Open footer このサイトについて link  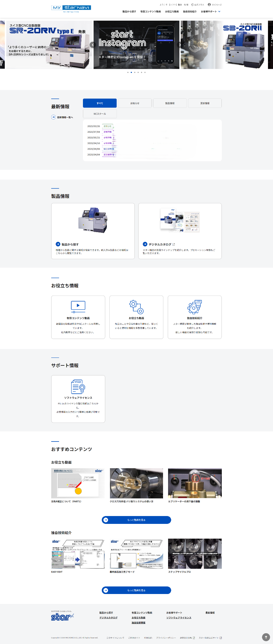coord(115,638)
